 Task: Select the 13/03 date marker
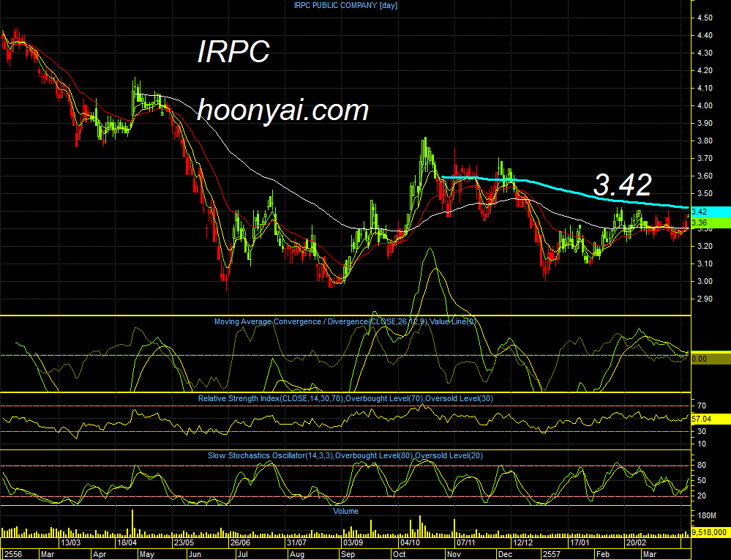(x=71, y=542)
